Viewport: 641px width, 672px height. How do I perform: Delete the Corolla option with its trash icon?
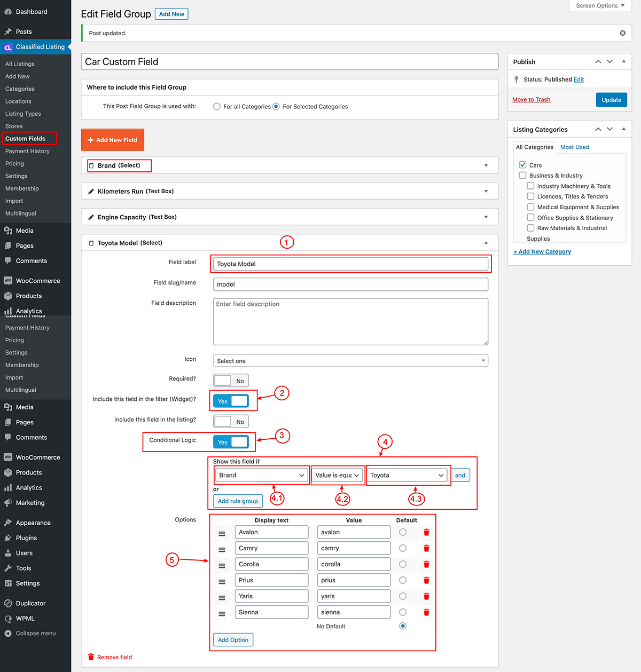click(426, 564)
